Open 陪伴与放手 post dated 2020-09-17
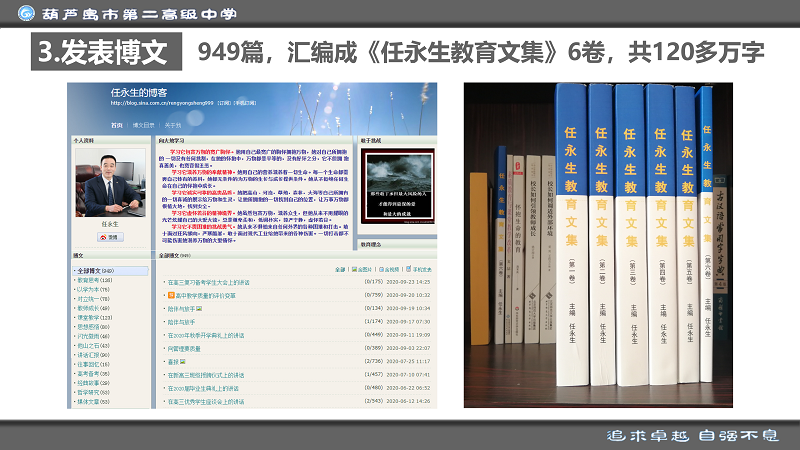 (181, 322)
